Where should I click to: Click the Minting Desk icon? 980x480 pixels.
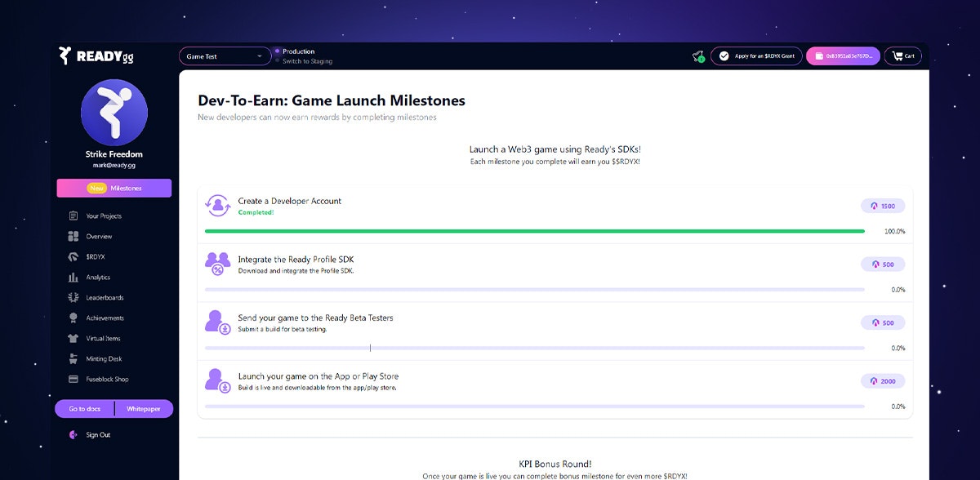click(73, 359)
